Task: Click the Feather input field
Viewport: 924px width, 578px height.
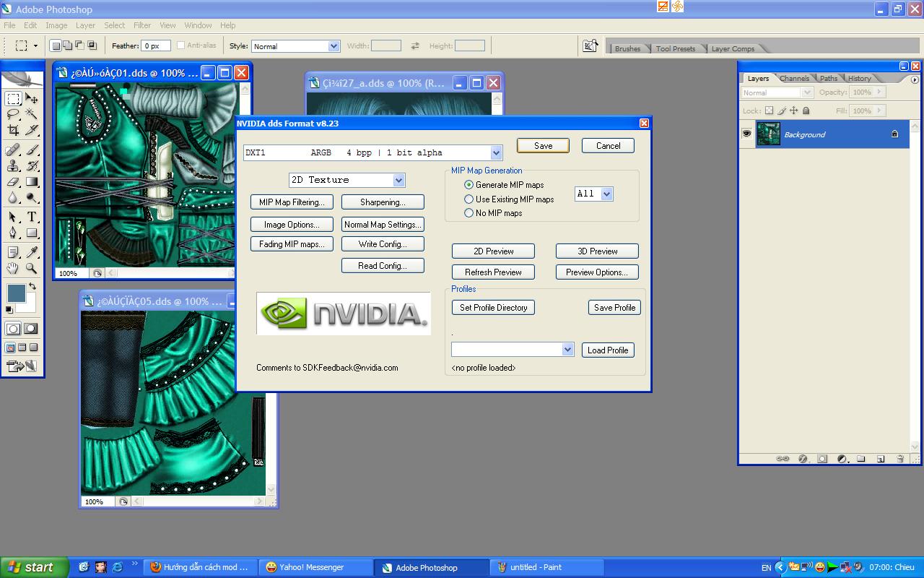Action: pyautogui.click(x=156, y=46)
